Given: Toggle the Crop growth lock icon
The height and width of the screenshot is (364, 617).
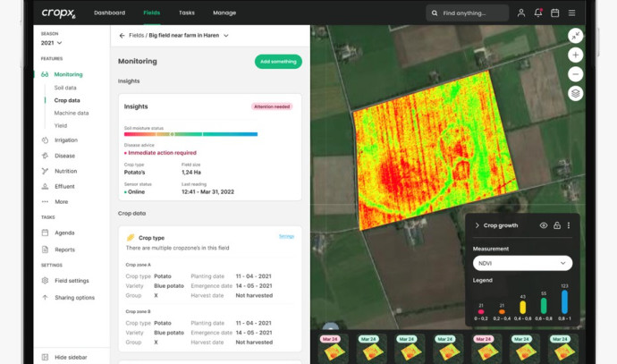Looking at the screenshot, I should 556,225.
